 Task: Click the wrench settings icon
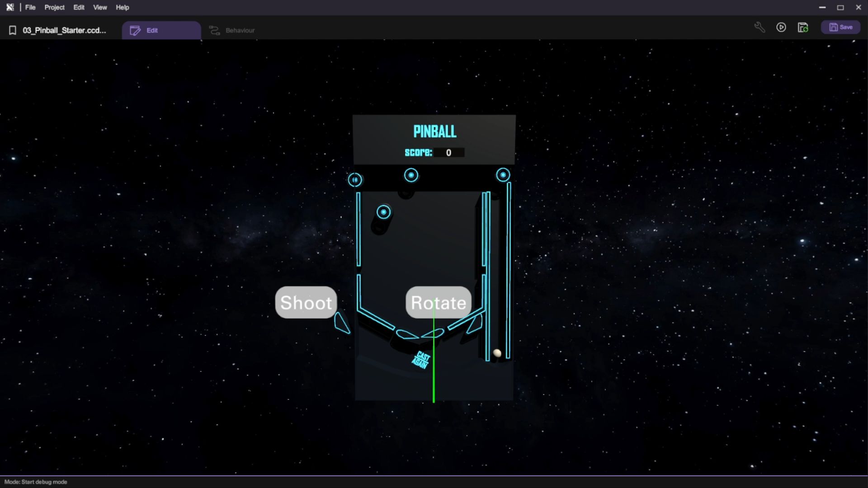tap(759, 28)
